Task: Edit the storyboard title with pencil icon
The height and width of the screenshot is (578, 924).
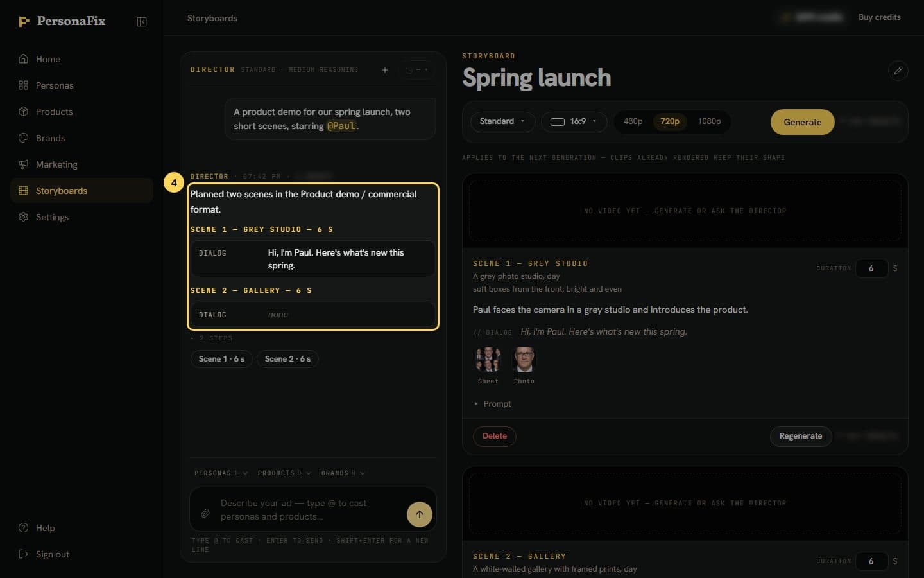Action: click(898, 71)
